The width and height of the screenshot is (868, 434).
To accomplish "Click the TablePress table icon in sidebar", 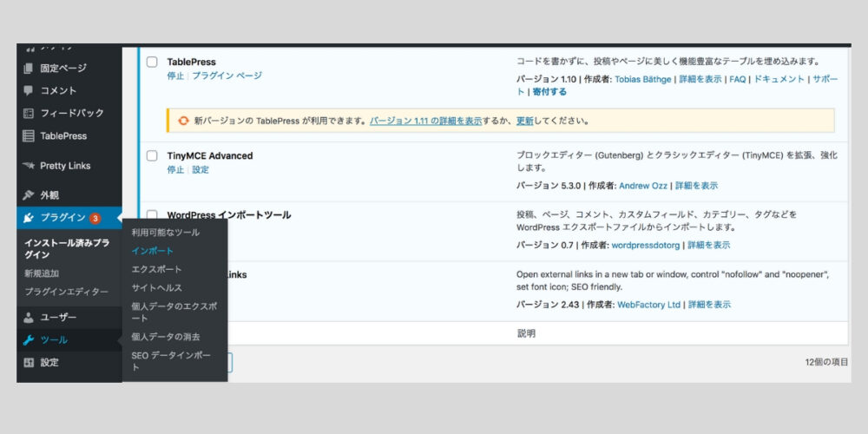I will pyautogui.click(x=29, y=136).
